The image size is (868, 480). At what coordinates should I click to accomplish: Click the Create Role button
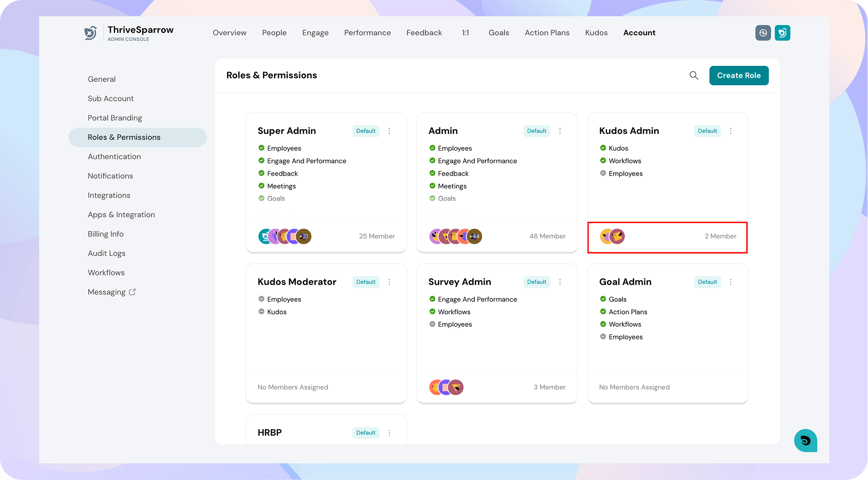tap(739, 76)
